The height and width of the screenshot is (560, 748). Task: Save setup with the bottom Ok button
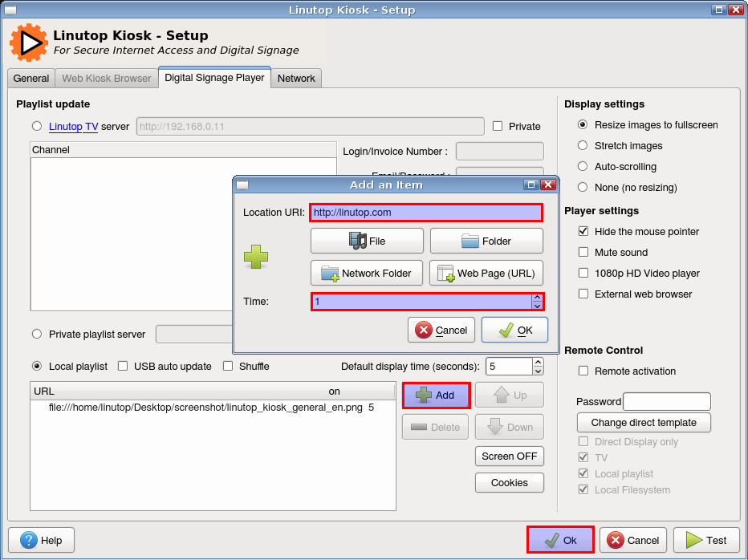[x=560, y=540]
